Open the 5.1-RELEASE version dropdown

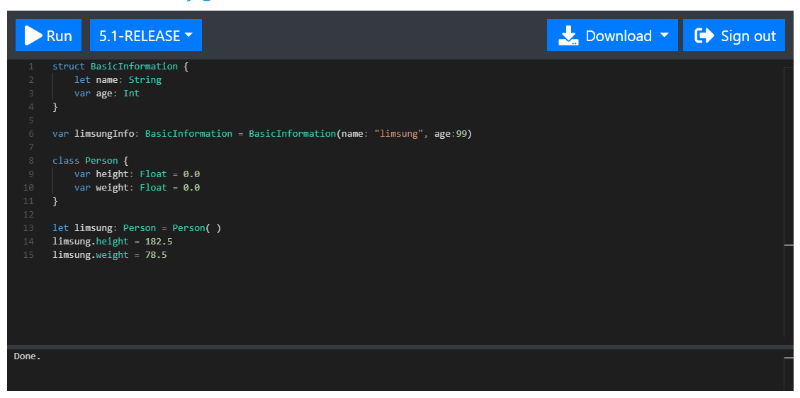(146, 35)
